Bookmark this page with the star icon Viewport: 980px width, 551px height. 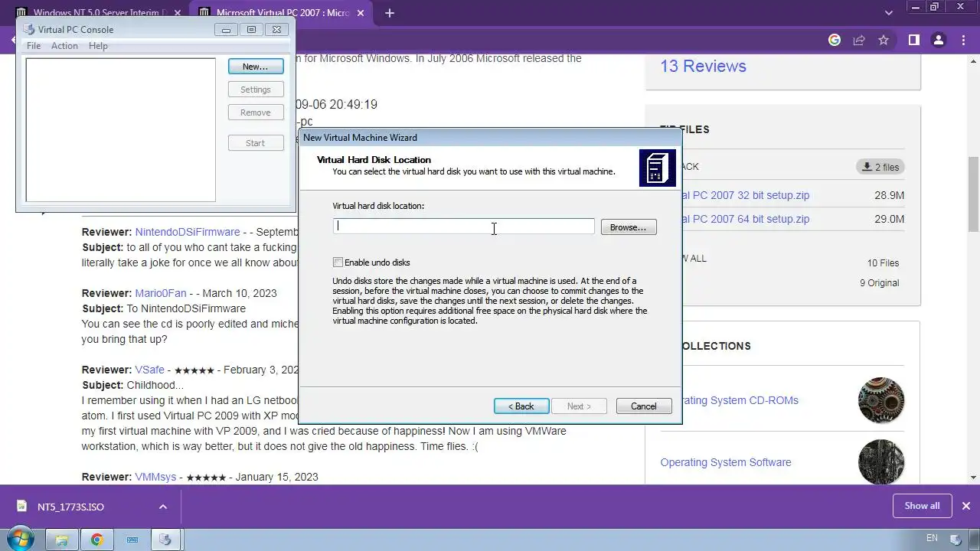click(884, 40)
